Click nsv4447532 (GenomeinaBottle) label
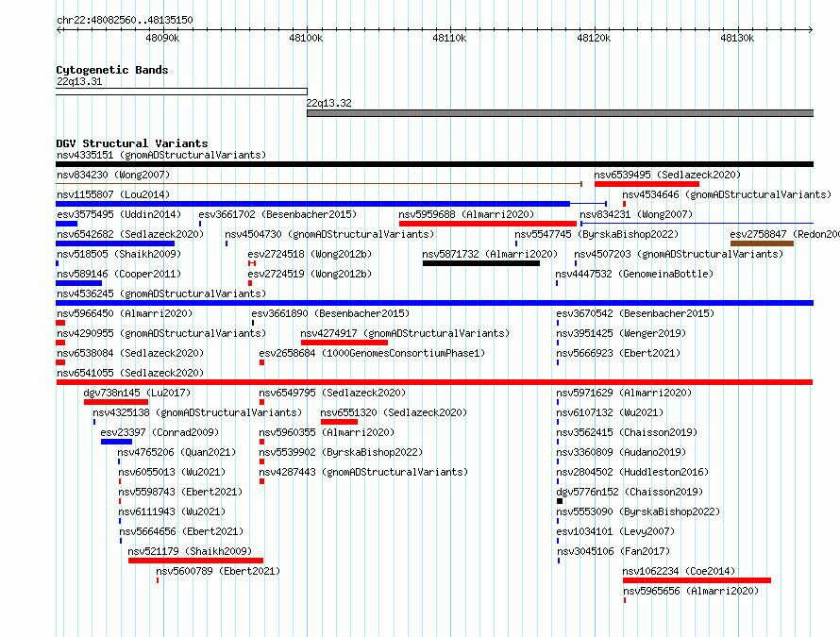This screenshot has height=637, width=840. coord(634,274)
